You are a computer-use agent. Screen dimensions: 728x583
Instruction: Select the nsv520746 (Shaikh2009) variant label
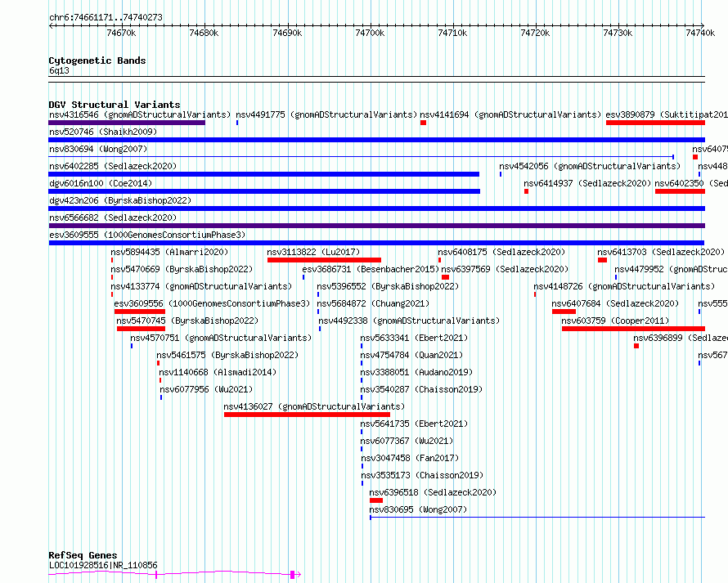(x=103, y=132)
